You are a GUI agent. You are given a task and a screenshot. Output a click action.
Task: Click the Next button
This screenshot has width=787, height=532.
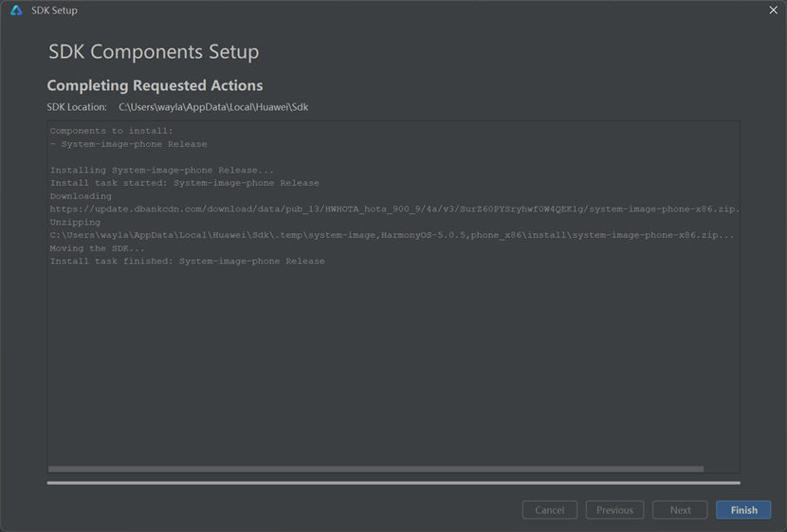coord(680,510)
